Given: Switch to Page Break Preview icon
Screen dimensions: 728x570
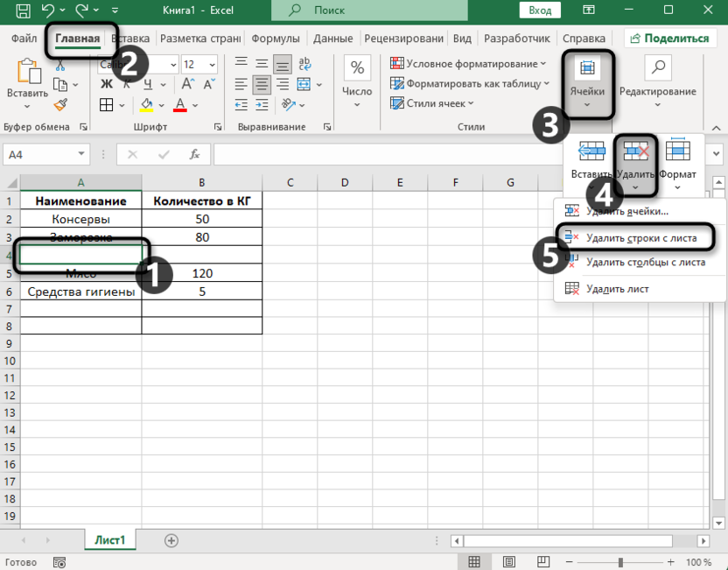Looking at the screenshot, I should [x=542, y=561].
